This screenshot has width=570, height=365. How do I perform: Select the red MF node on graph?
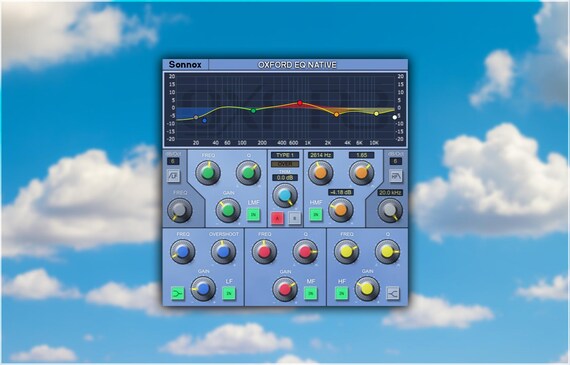click(300, 103)
